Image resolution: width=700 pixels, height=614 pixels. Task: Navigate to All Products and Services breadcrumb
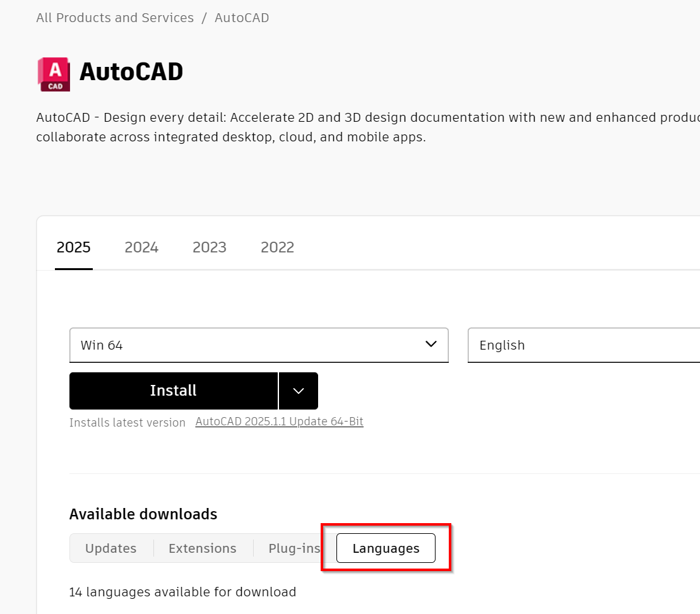114,18
